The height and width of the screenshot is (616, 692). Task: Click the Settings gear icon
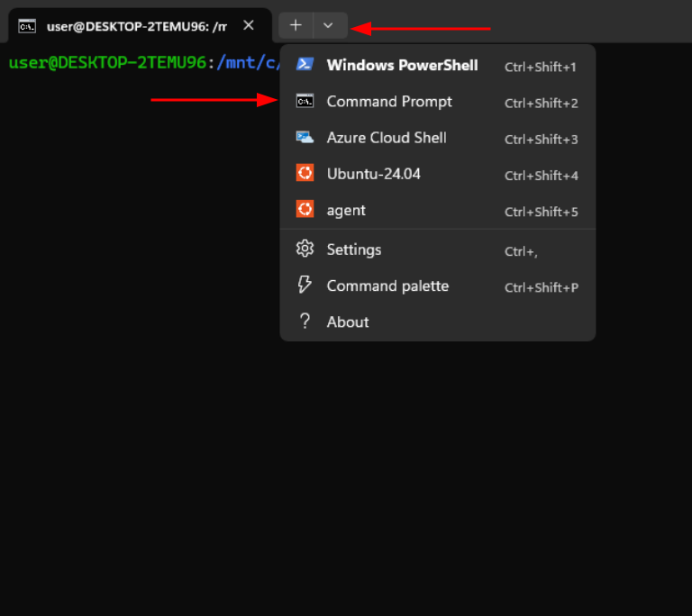tap(305, 249)
